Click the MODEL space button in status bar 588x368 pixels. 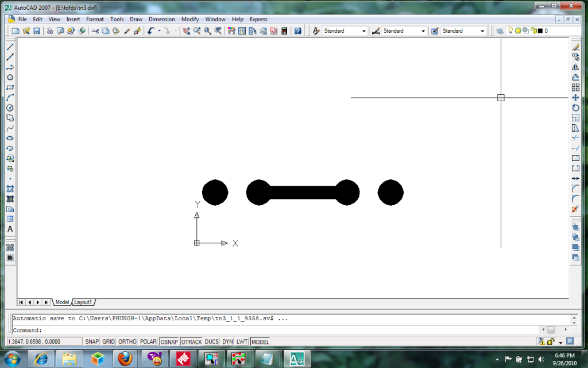(260, 342)
